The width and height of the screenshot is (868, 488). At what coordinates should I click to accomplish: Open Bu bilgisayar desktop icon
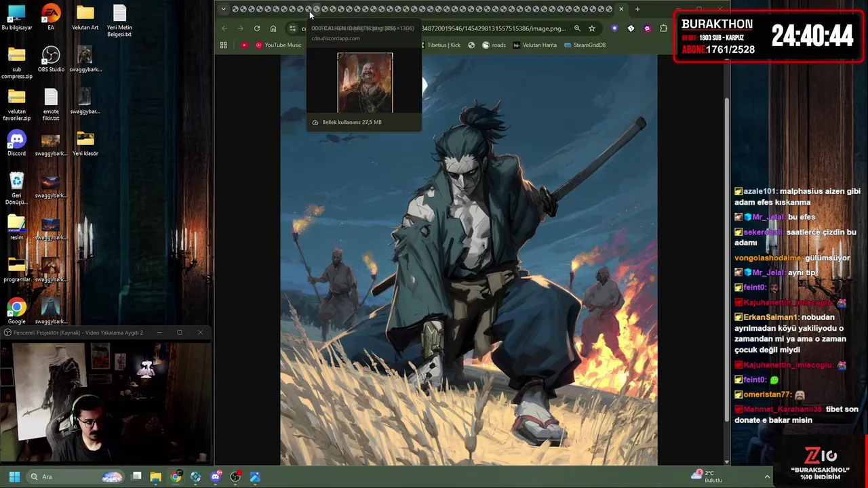point(16,18)
